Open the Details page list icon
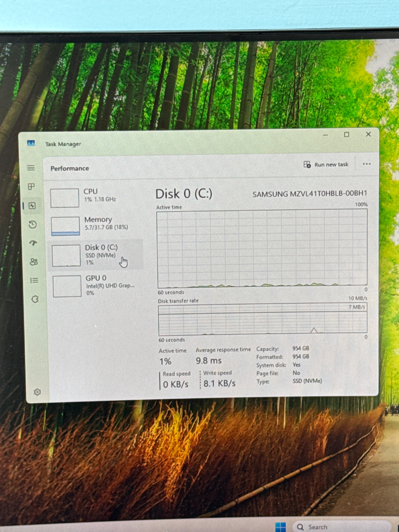 click(34, 280)
